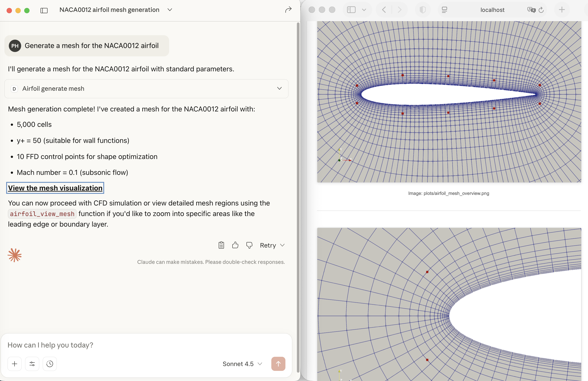Open the search and tools settings icon
Viewport: 588px width, 381px height.
[x=32, y=364]
